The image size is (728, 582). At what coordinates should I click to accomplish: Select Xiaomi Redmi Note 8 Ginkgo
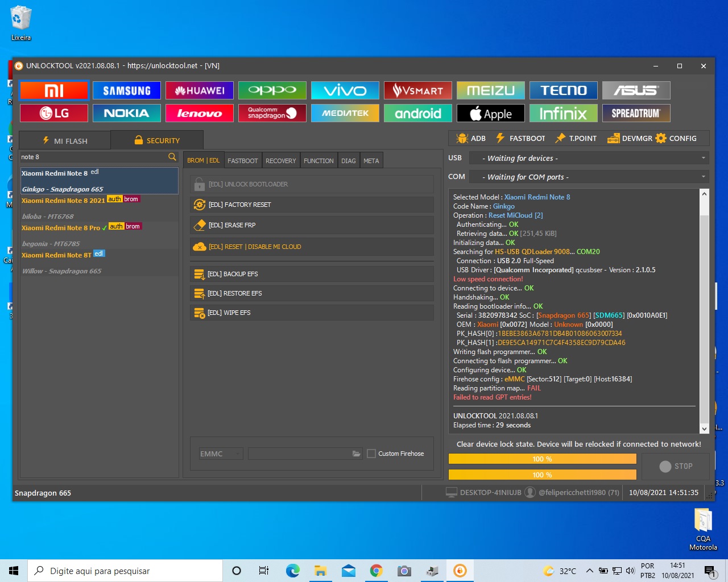point(99,181)
